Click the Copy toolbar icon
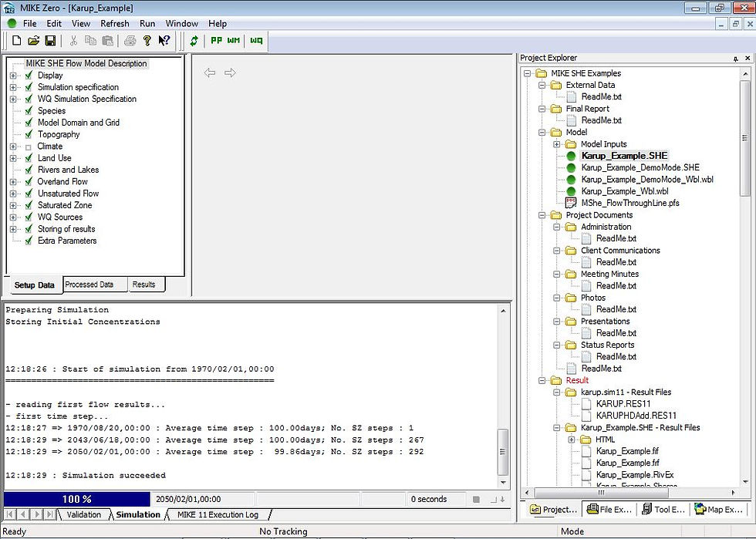 click(x=91, y=41)
